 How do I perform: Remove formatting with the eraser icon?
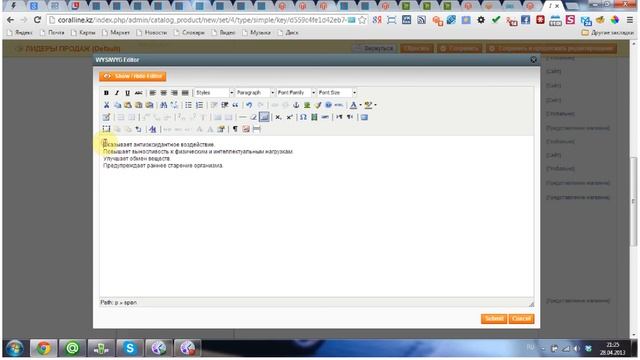[x=253, y=117]
